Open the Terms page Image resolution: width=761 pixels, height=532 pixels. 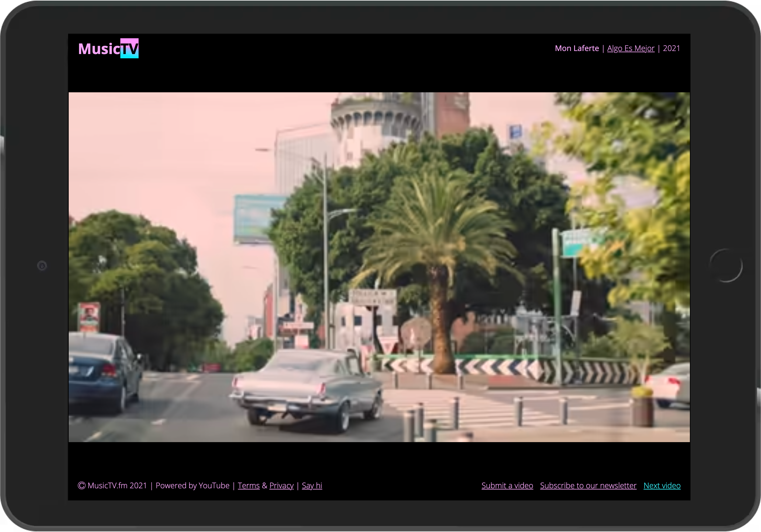[248, 485]
